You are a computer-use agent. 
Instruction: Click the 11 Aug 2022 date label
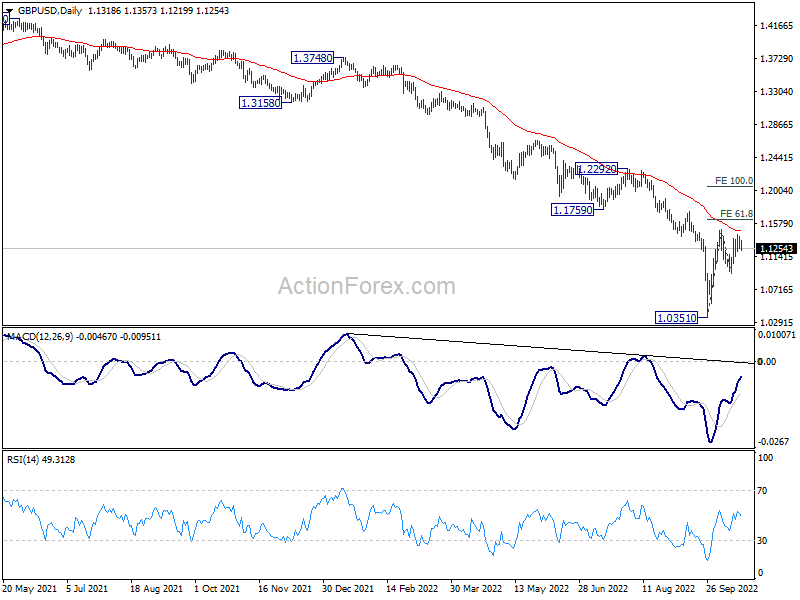click(668, 589)
